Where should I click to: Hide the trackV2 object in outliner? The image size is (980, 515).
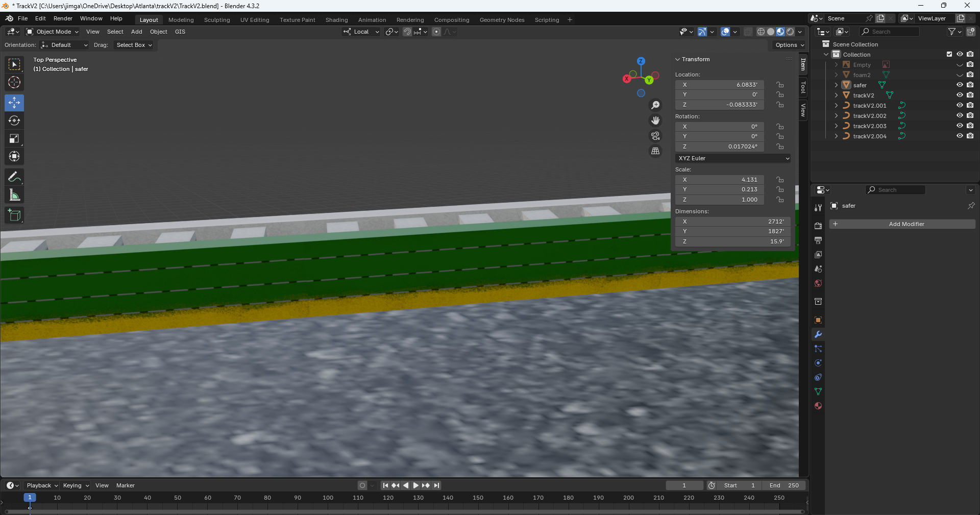coord(959,95)
